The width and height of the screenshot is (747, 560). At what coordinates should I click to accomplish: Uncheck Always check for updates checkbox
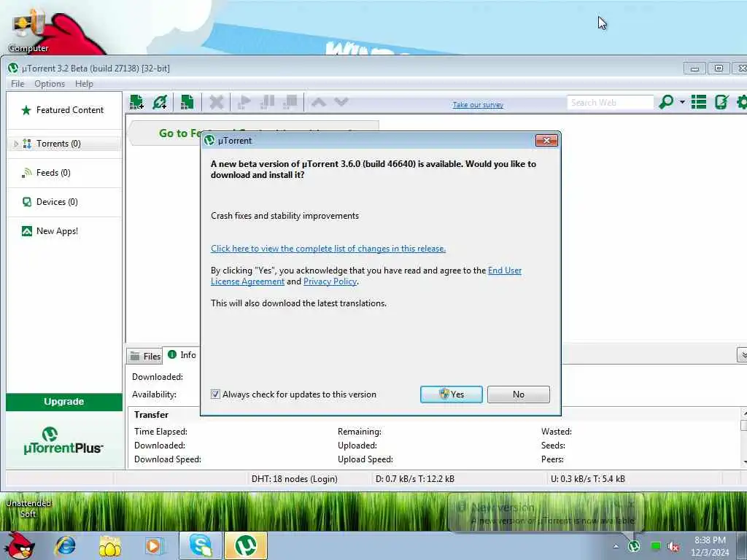215,394
